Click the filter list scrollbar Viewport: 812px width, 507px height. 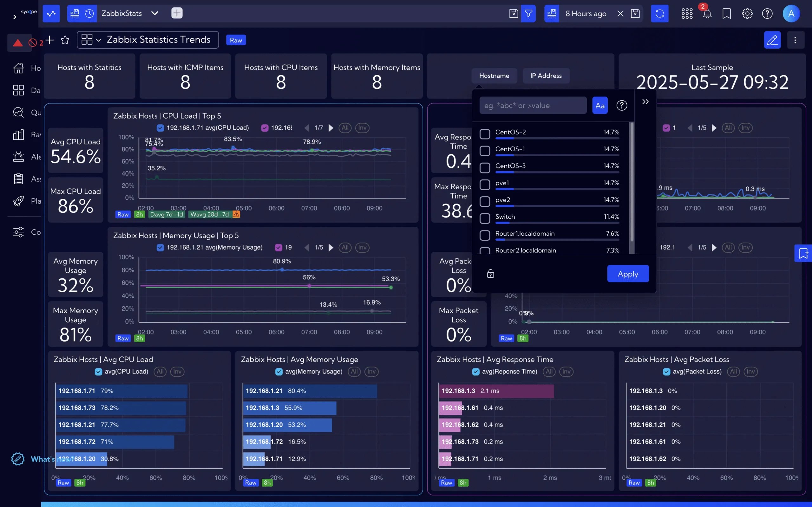pyautogui.click(x=632, y=182)
